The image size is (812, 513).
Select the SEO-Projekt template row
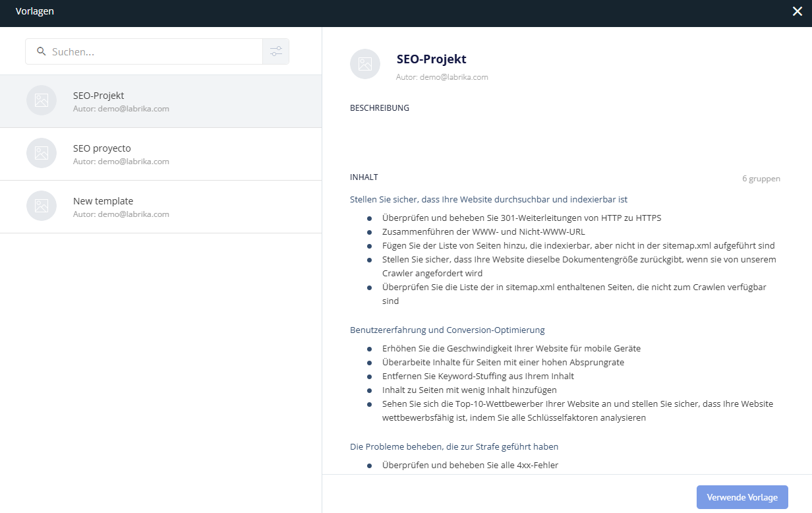pyautogui.click(x=161, y=101)
